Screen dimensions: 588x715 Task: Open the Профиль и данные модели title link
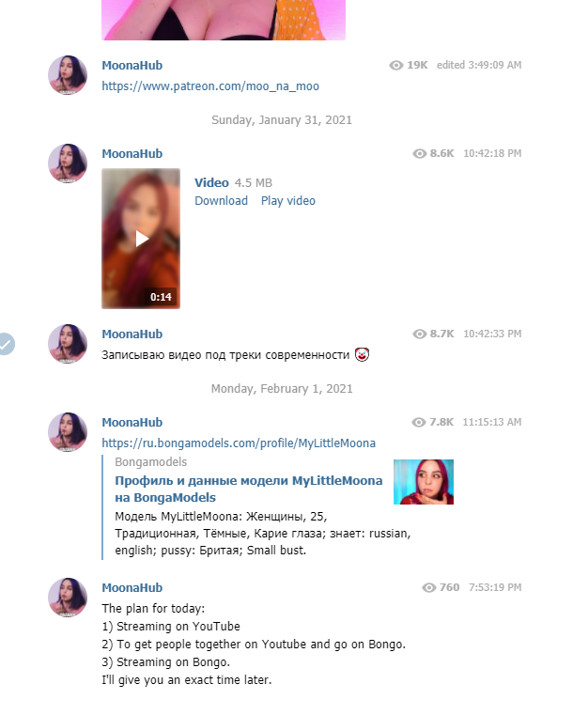click(x=248, y=489)
